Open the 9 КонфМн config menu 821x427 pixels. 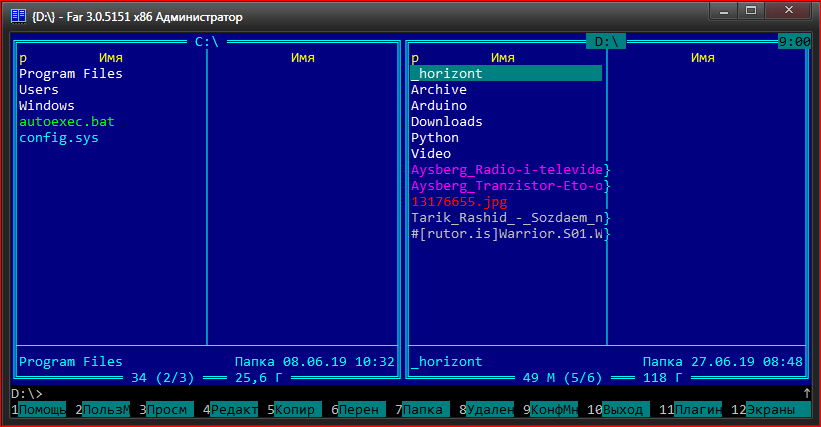point(553,410)
